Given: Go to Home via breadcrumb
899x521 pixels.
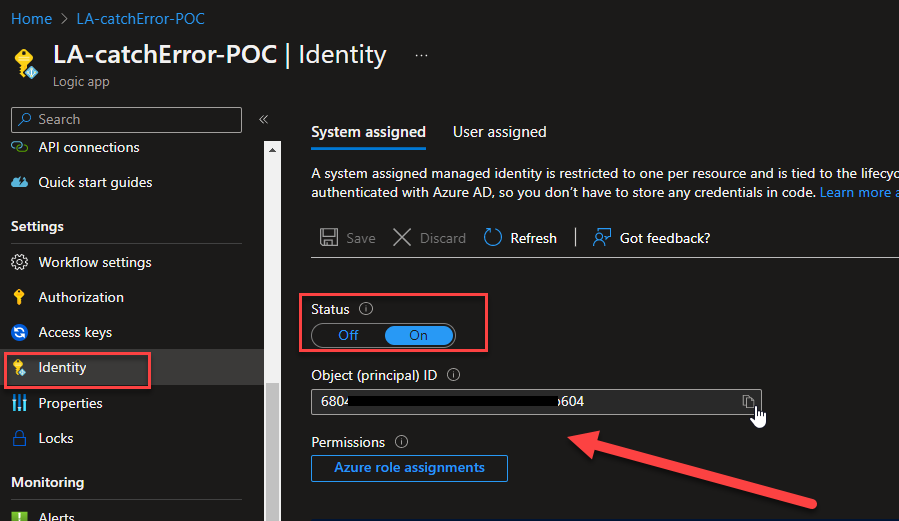Looking at the screenshot, I should click(31, 19).
